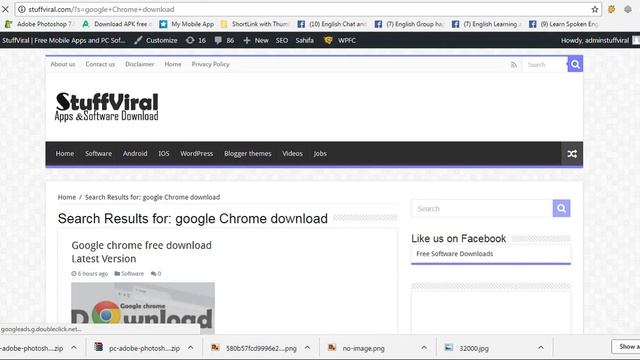Open downloaded no-image.png file
Viewport: 640px width, 360px height.
(356, 348)
